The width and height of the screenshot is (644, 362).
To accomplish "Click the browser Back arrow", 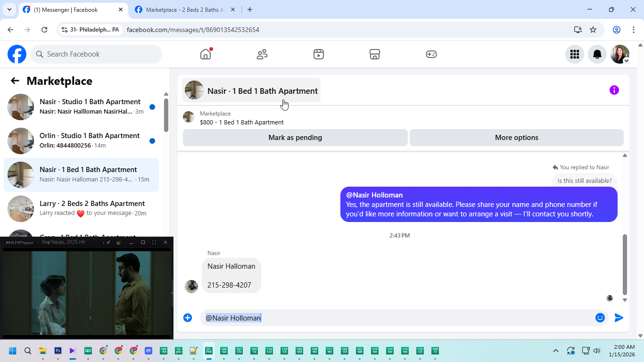I will (10, 30).
